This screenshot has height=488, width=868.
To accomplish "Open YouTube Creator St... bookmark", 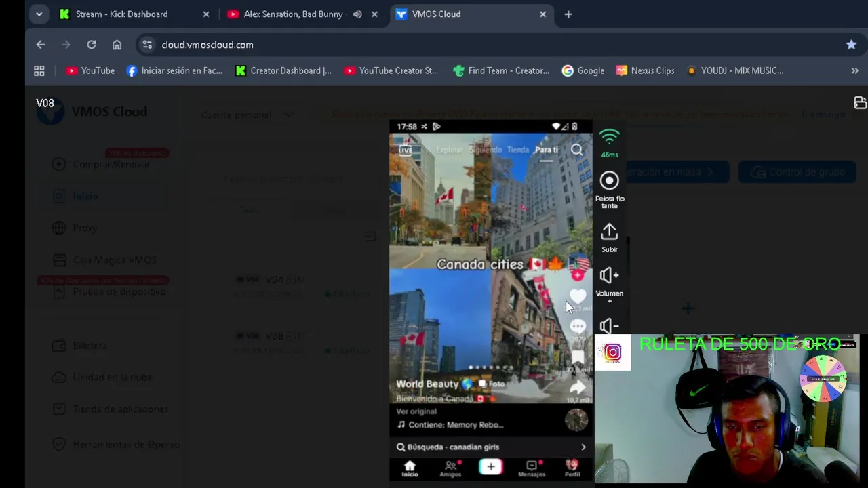I will (391, 70).
